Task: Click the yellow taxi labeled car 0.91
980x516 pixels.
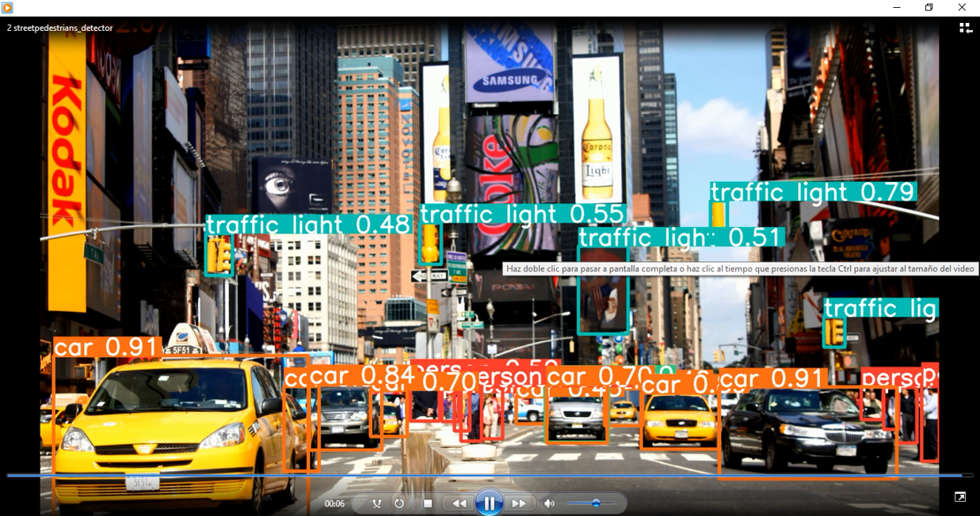Action: [177, 415]
